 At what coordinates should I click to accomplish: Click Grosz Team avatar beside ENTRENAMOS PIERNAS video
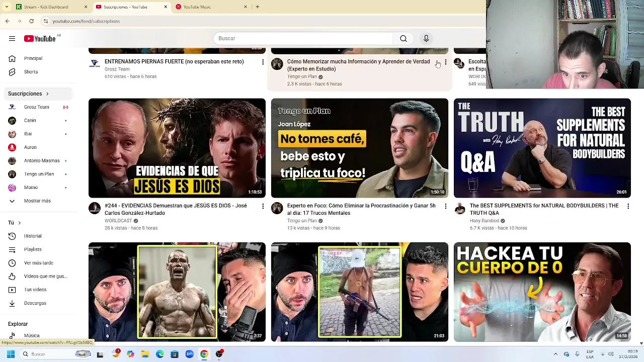click(95, 64)
